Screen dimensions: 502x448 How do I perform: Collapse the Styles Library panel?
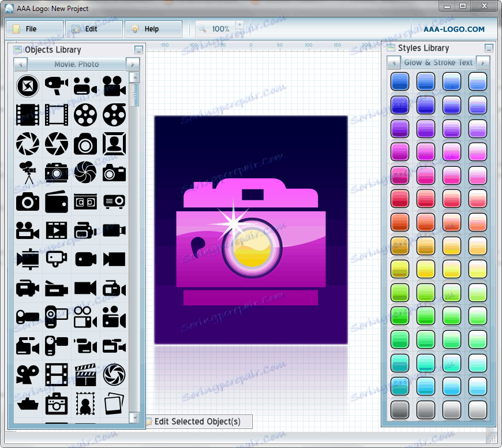point(489,48)
